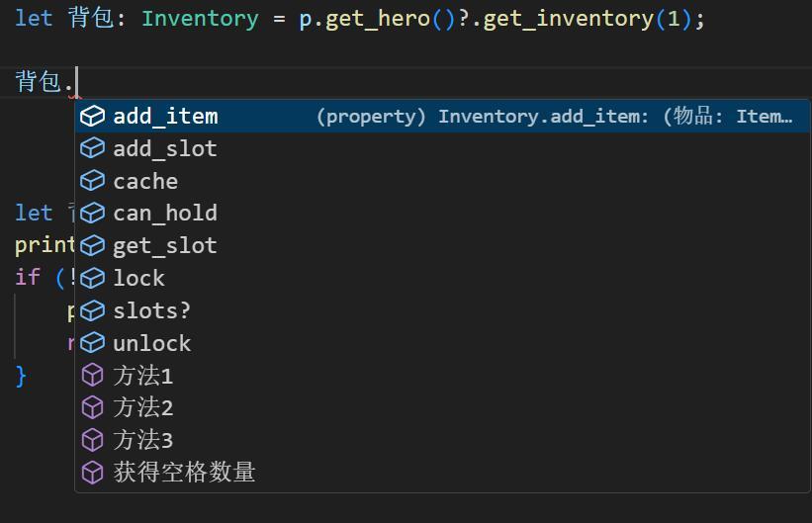Click the property icon beside add_item

92,117
